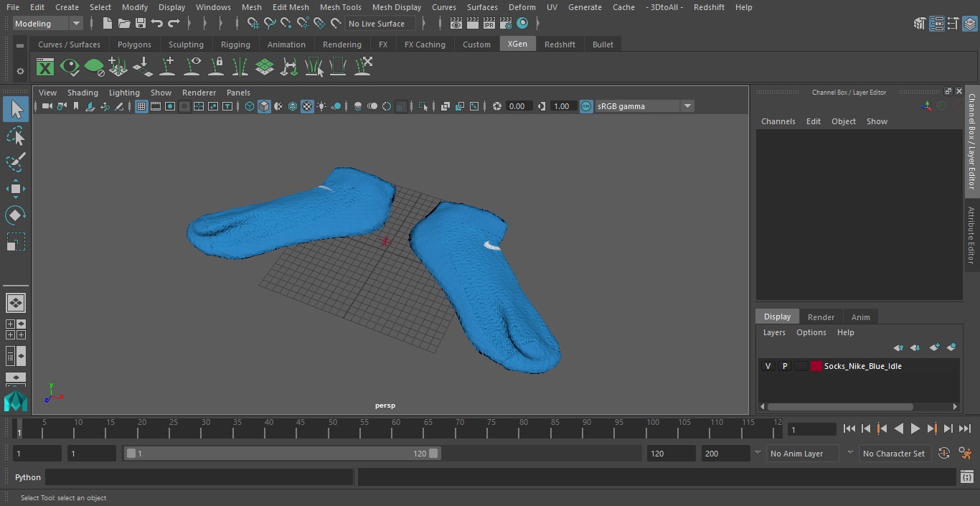Redo the action arrow icon
The image size is (980, 506).
(174, 24)
